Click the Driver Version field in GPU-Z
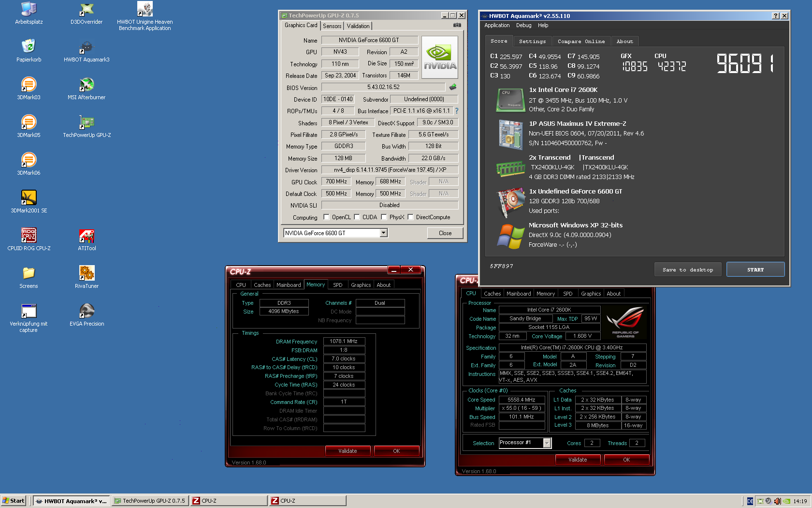Image resolution: width=812 pixels, height=508 pixels. [390, 170]
